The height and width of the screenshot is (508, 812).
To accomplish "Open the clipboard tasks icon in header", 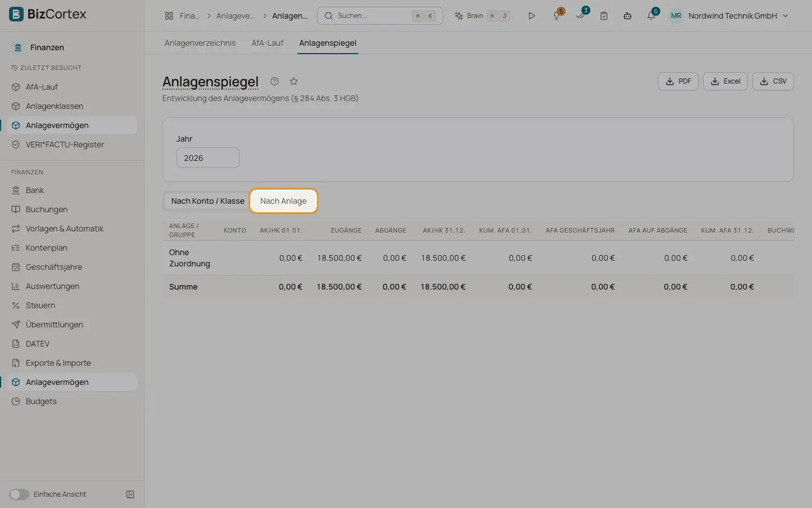I will [x=604, y=16].
